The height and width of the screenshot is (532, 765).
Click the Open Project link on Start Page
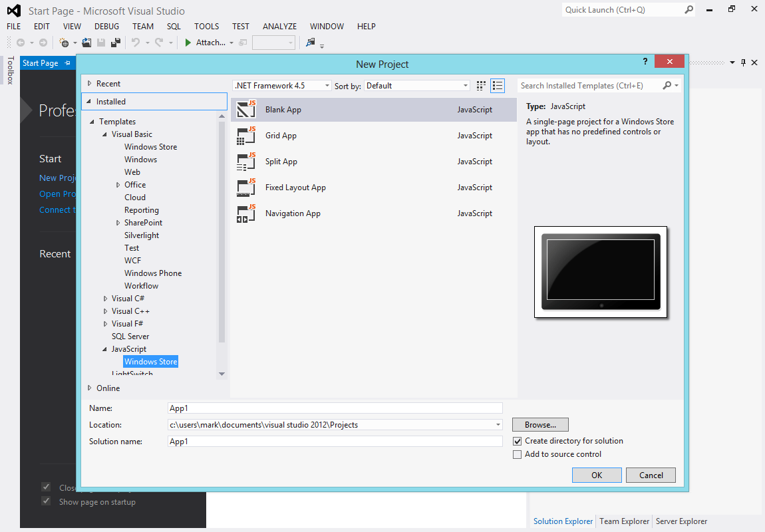58,194
